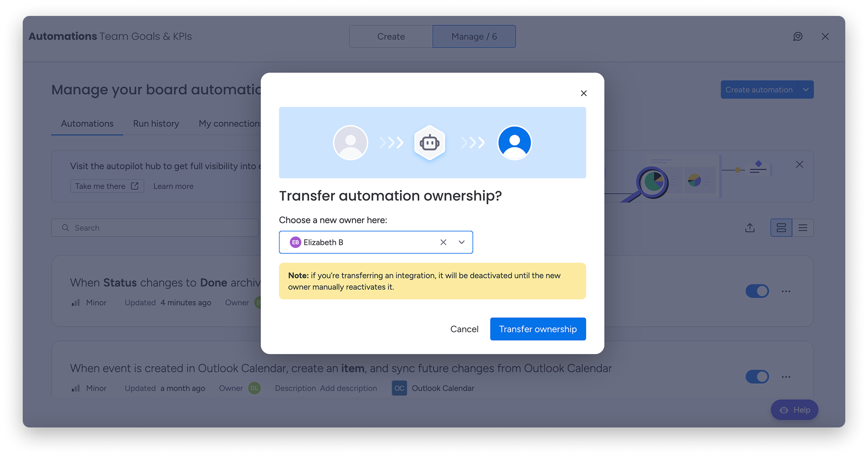
Task: Click the automations Search field
Action: coord(155,228)
